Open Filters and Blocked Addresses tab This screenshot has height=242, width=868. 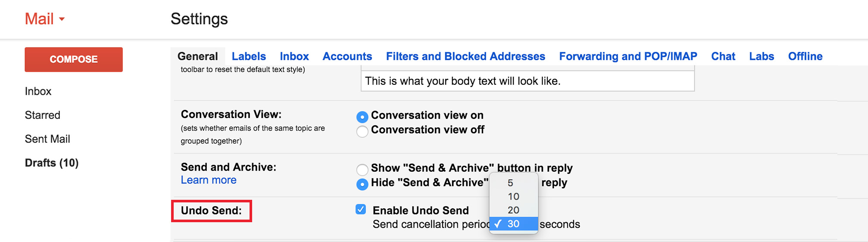[x=465, y=56]
